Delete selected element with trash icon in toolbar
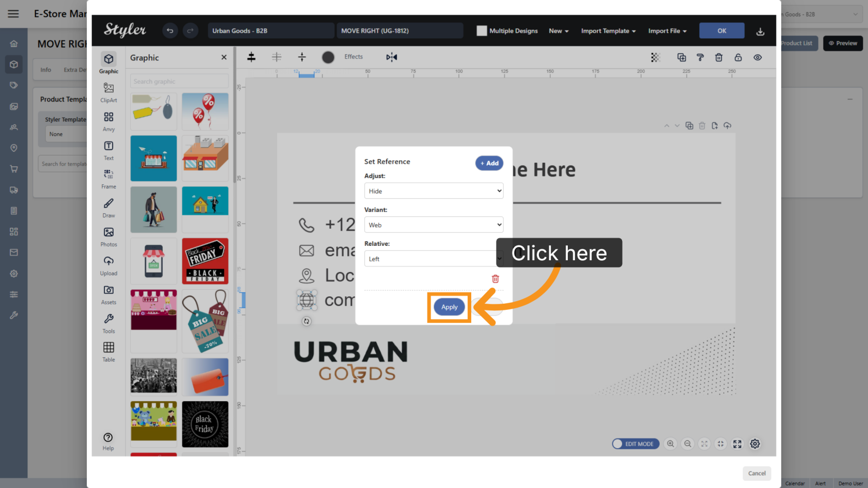This screenshot has height=488, width=868. 719,57
